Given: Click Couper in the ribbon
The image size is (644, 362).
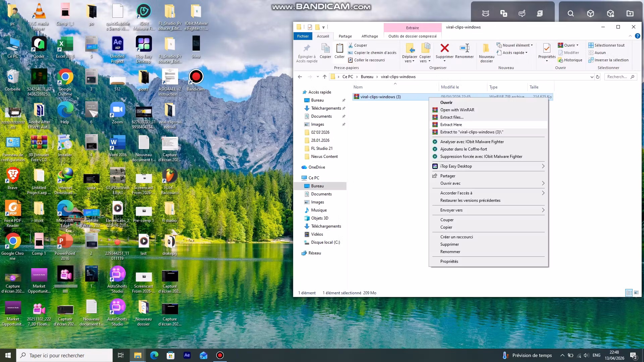Looking at the screenshot, I should [358, 45].
